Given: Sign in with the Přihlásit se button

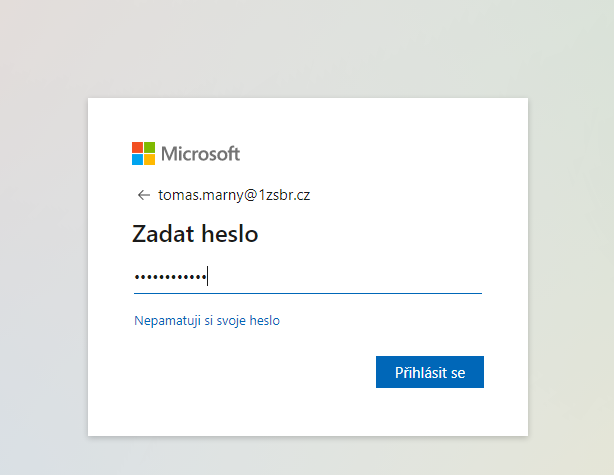Looking at the screenshot, I should pyautogui.click(x=430, y=372).
